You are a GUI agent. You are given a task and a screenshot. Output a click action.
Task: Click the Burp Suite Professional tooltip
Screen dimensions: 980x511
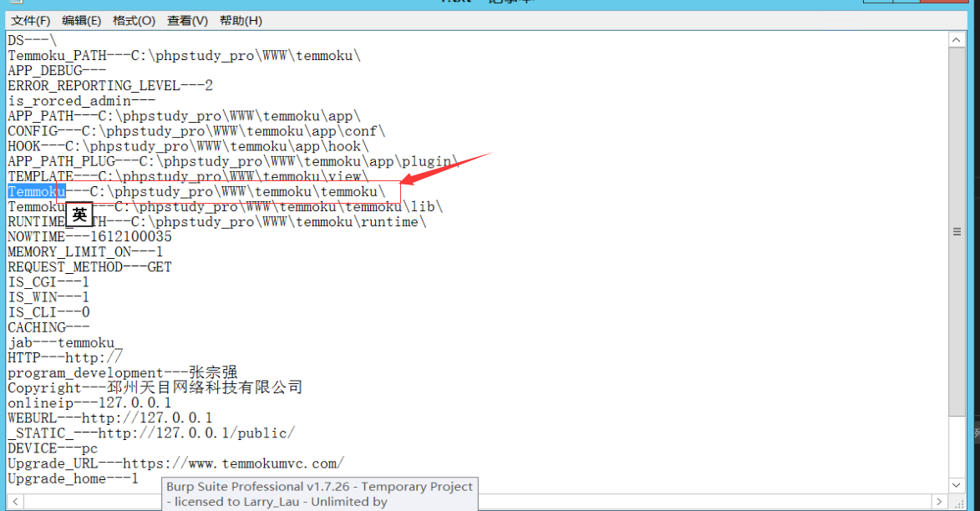click(320, 494)
